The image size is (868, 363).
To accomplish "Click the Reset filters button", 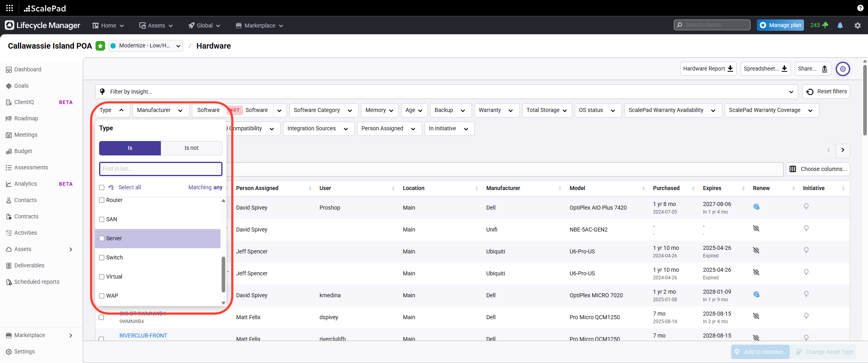I will pos(826,92).
